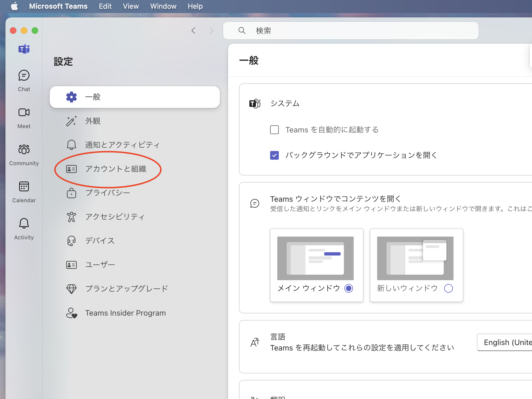Select メイン ウィンドウ radio button

pyautogui.click(x=349, y=288)
